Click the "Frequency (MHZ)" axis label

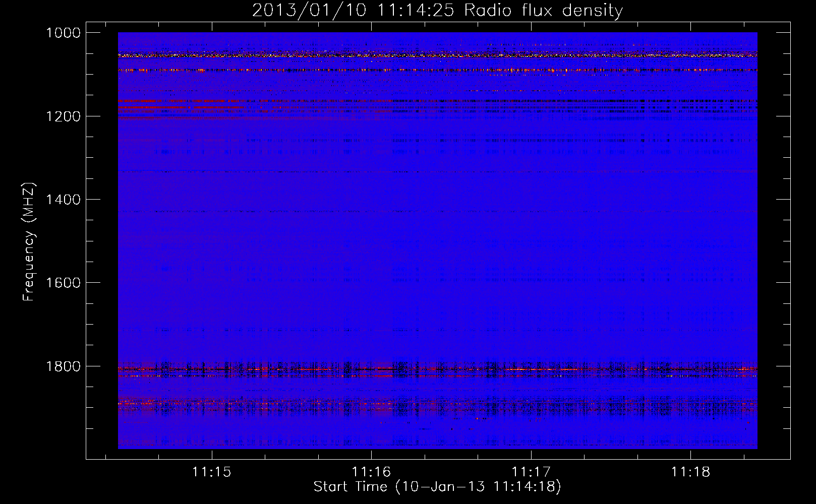(28, 242)
